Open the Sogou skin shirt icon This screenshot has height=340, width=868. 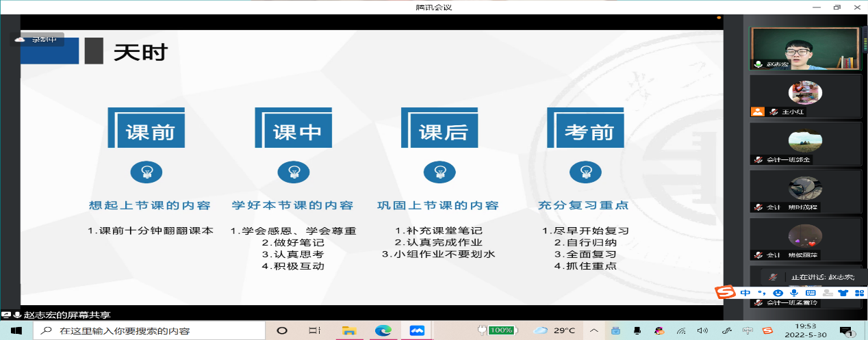click(x=843, y=293)
